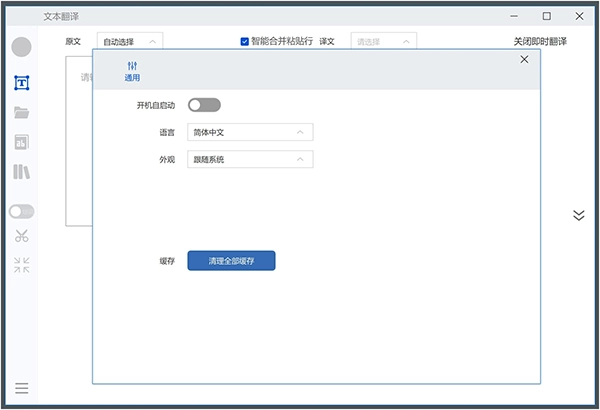
Task: Uncheck the 智能合并粘贴行 checkbox
Action: pos(245,41)
